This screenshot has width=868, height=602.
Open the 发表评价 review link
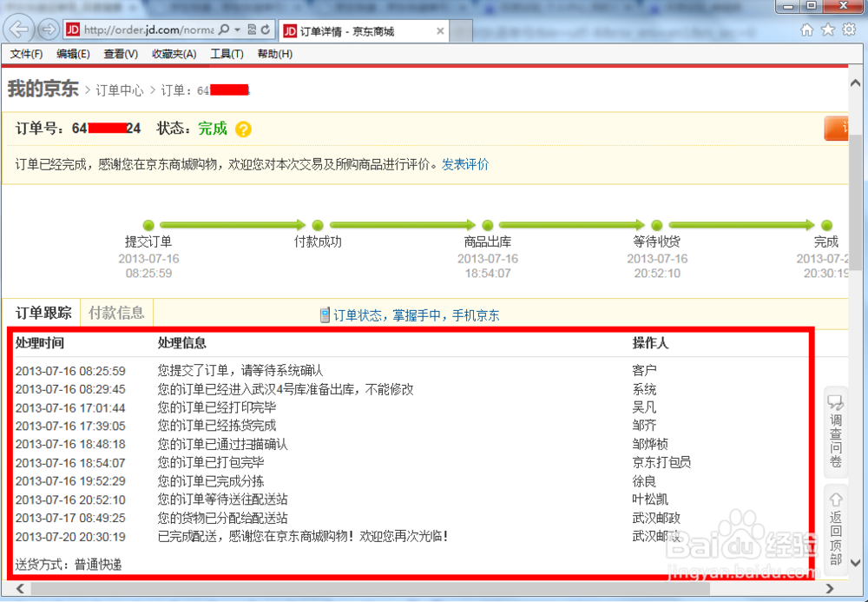467,164
